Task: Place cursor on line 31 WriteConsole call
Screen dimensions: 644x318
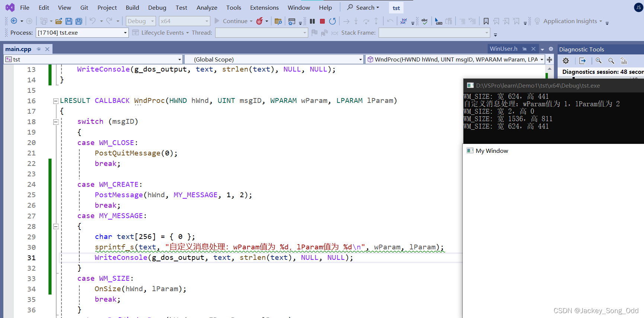Action: pyautogui.click(x=224, y=258)
